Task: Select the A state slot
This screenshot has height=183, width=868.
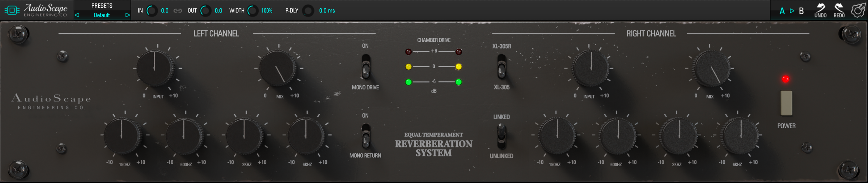Action: click(782, 11)
